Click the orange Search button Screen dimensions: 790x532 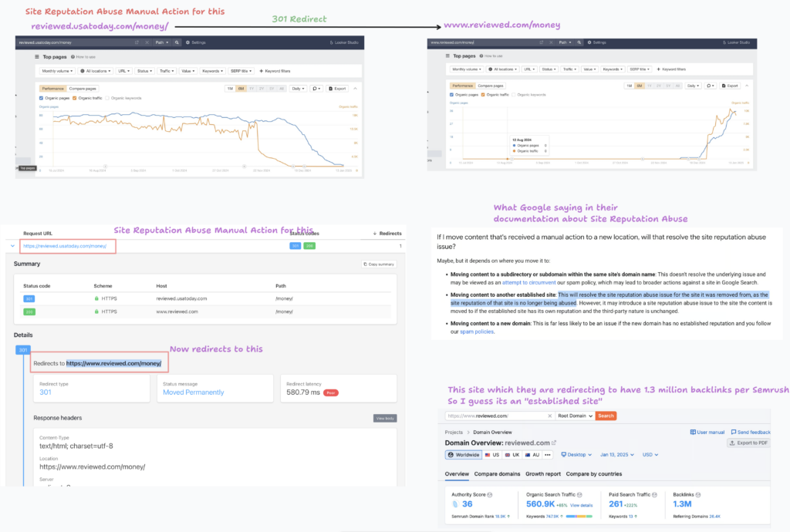pos(606,416)
